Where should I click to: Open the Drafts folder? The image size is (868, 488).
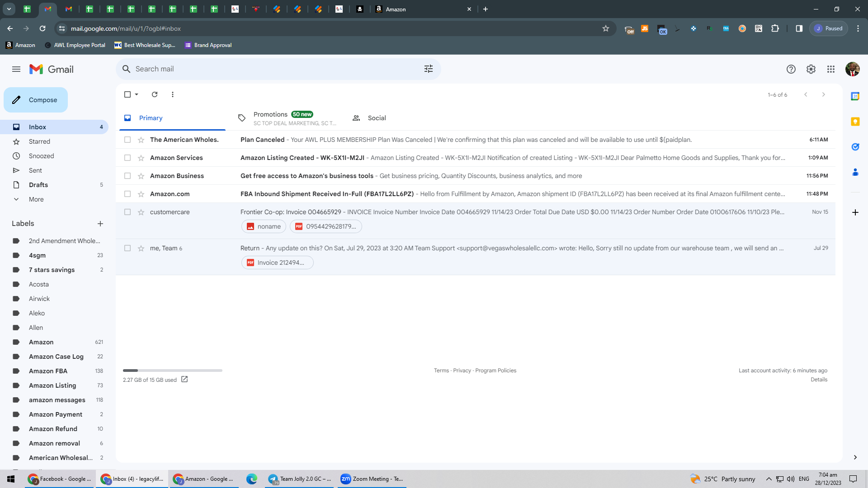(54, 185)
